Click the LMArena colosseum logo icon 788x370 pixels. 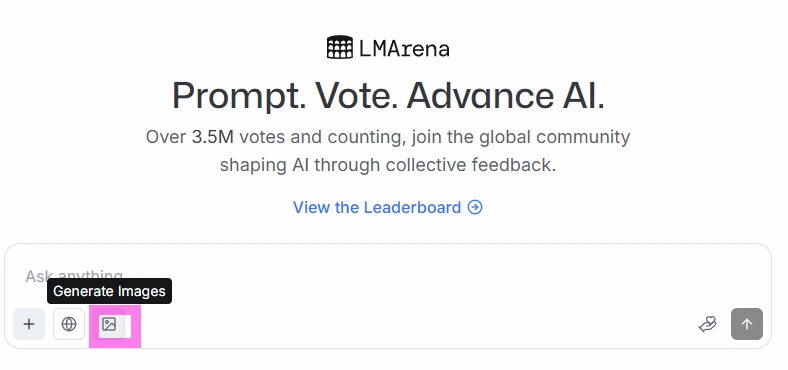click(340, 48)
